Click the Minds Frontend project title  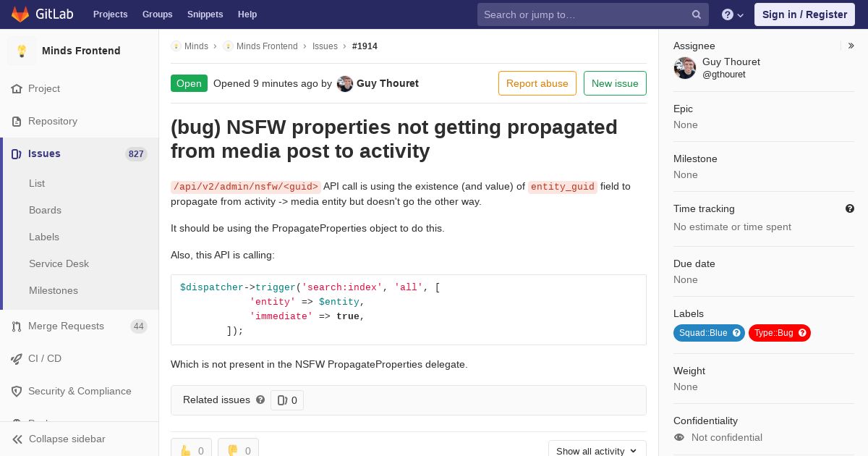click(81, 51)
